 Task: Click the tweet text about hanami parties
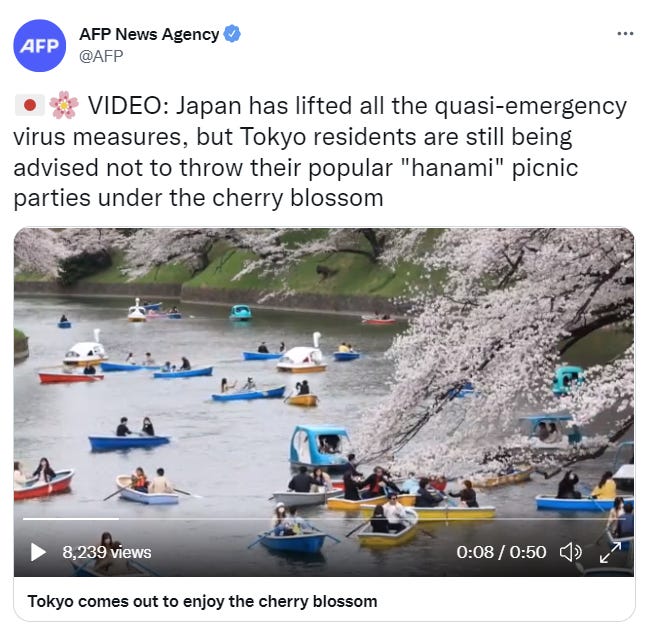pos(320,152)
